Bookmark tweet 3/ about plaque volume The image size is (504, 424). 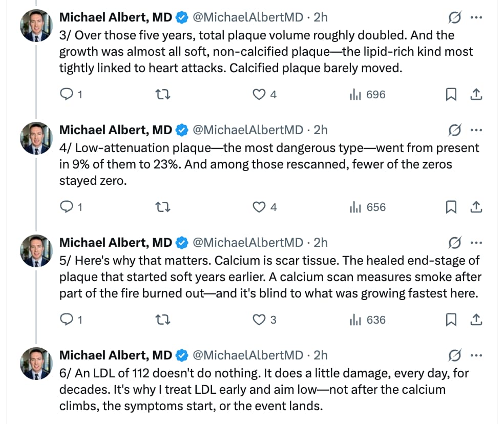[x=451, y=95]
